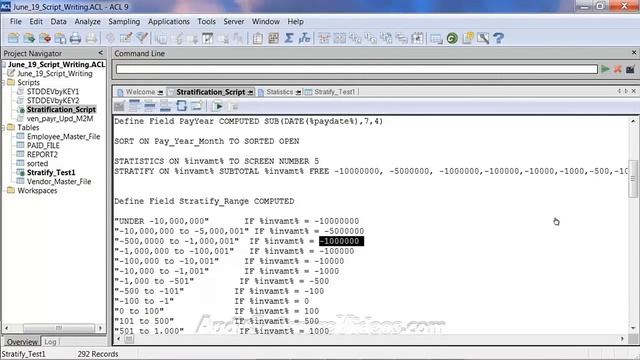The width and height of the screenshot is (640, 360).
Task: Click the print icon in main toolbar
Action: pyautogui.click(x=76, y=38)
